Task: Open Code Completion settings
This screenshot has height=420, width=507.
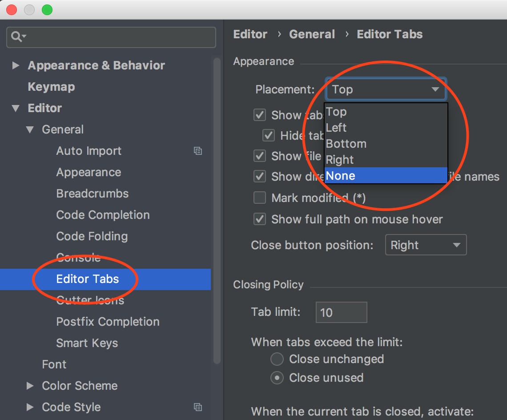Action: (103, 215)
